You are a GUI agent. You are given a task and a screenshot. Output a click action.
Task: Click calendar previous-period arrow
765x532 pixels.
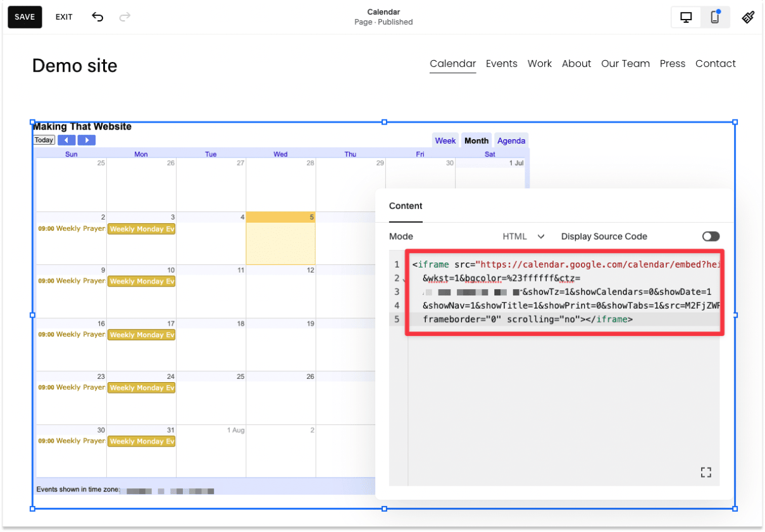point(66,140)
